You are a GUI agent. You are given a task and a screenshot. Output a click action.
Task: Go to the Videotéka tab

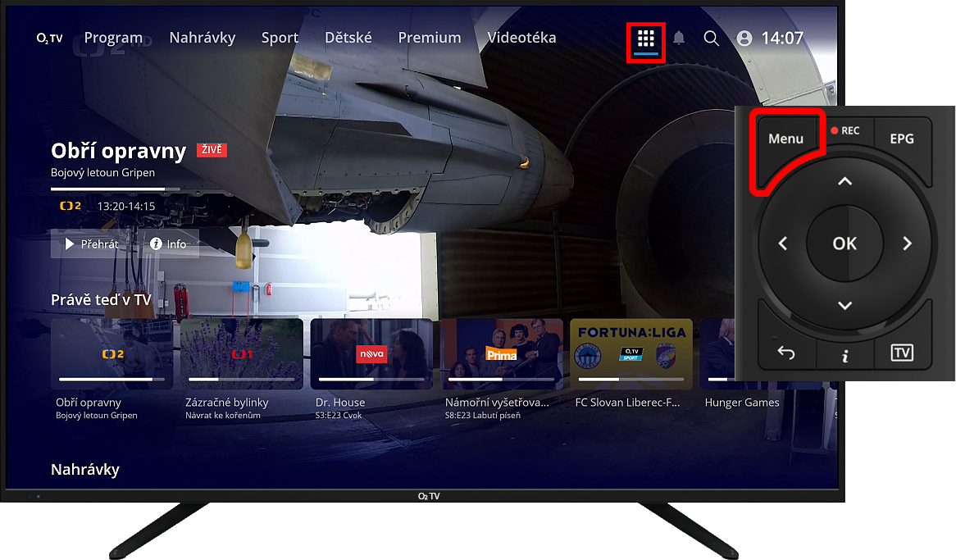click(x=521, y=38)
